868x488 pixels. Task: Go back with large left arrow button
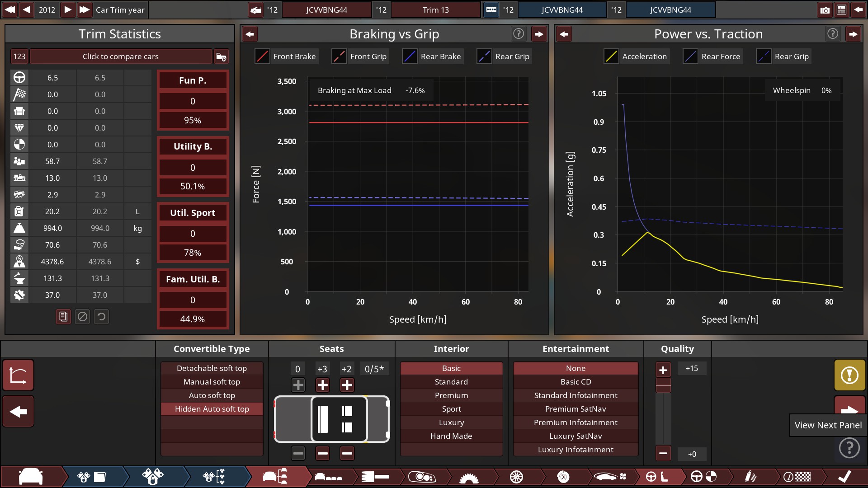pyautogui.click(x=18, y=411)
